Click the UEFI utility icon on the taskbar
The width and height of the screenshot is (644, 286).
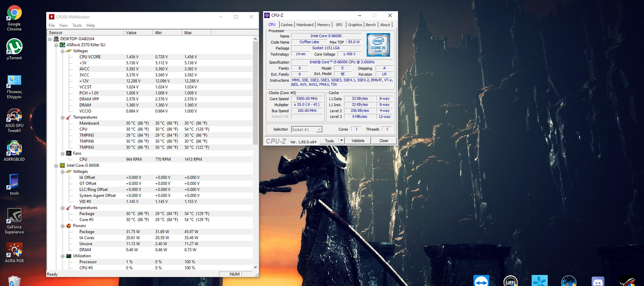(510, 281)
